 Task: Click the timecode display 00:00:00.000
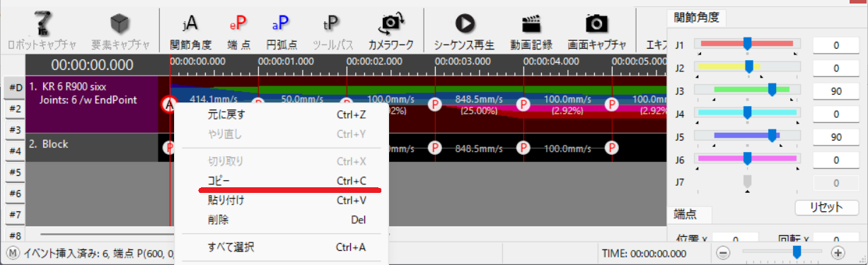click(x=92, y=66)
